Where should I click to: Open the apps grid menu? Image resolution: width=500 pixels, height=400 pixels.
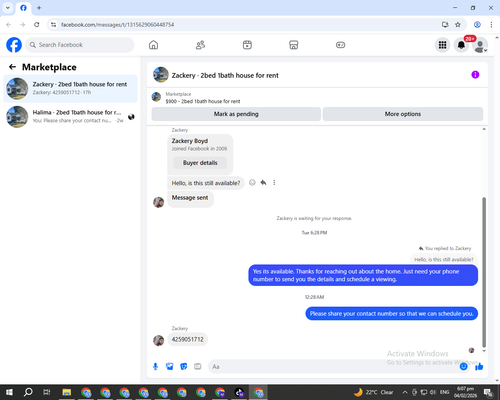pyautogui.click(x=442, y=45)
